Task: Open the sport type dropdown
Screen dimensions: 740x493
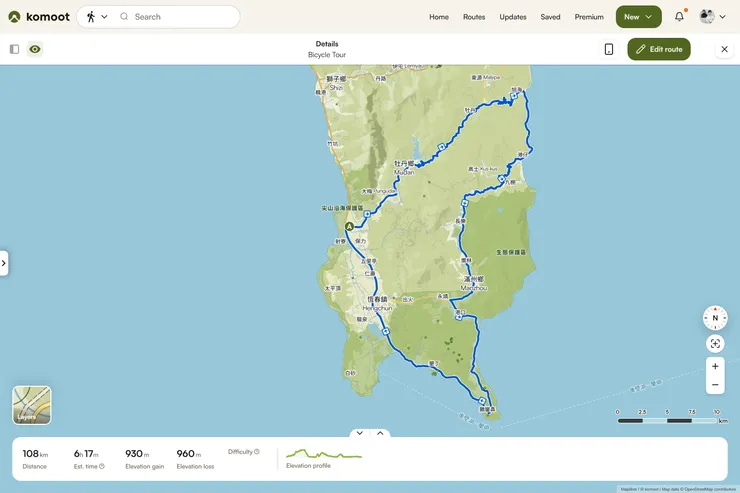Action: (96, 17)
